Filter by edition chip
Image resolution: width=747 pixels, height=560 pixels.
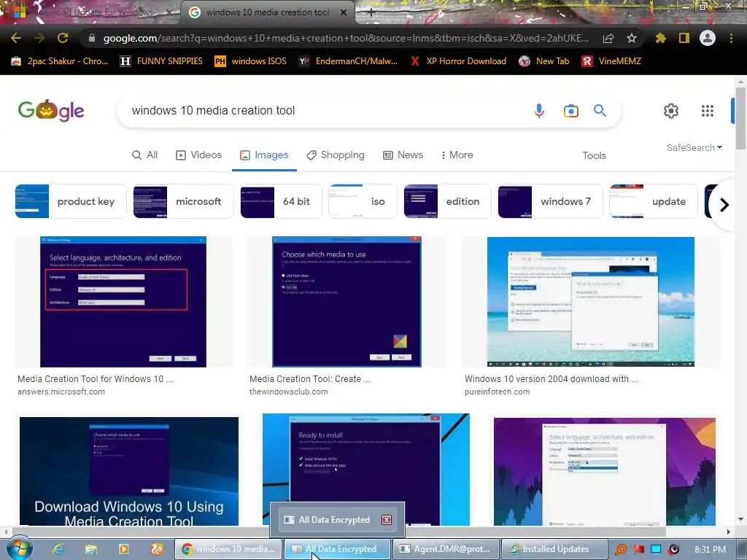click(447, 201)
